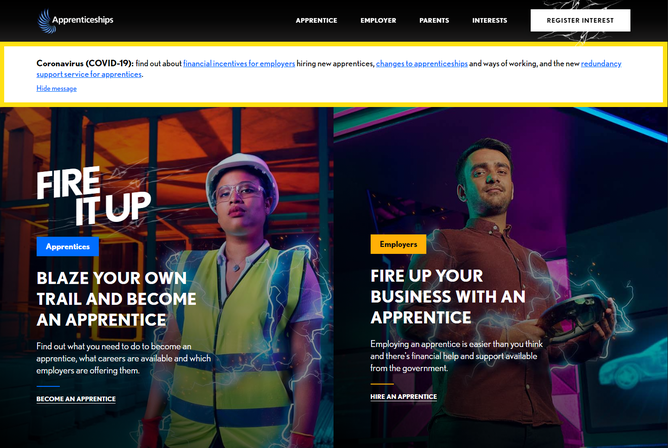The width and height of the screenshot is (668, 448).
Task: Click the yellow Employers tag
Action: (398, 244)
